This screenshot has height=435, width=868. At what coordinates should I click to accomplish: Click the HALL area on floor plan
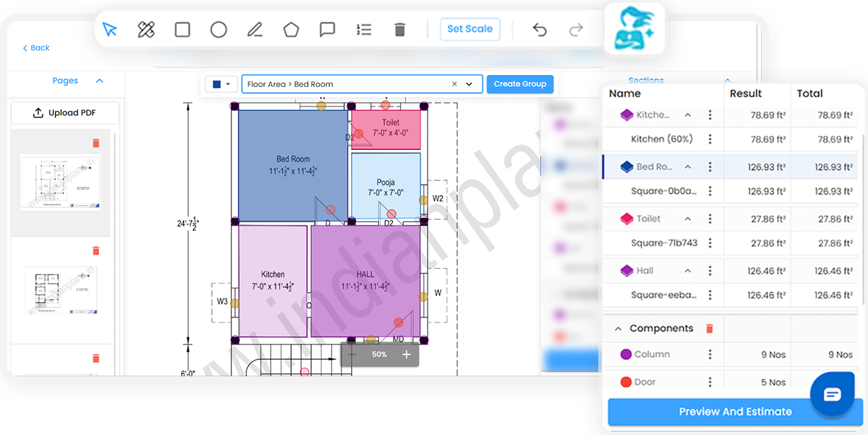[365, 281]
